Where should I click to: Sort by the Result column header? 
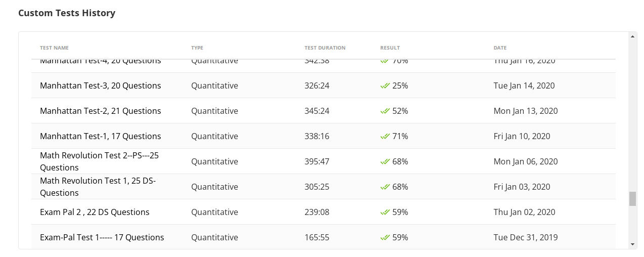tap(390, 48)
